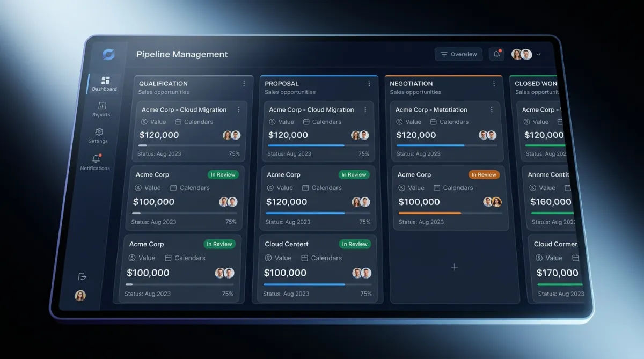Image resolution: width=644 pixels, height=359 pixels.
Task: Click Value icon on Acme Corp - Metatiation card
Action: (400, 122)
